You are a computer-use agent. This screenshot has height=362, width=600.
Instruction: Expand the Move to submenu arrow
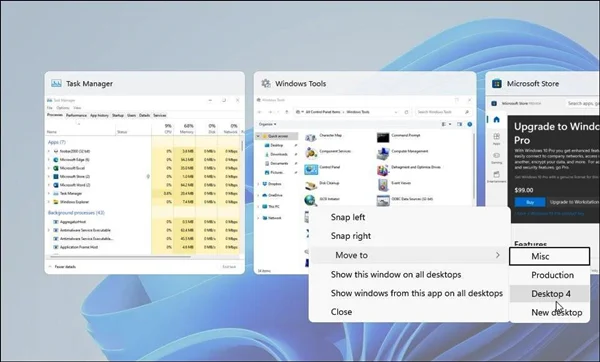(x=497, y=255)
